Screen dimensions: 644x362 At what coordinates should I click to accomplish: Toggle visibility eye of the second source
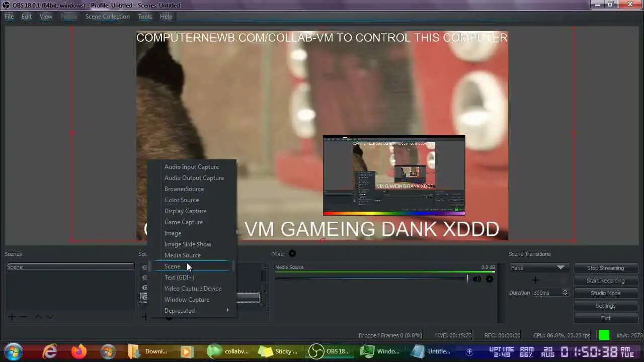click(x=144, y=278)
